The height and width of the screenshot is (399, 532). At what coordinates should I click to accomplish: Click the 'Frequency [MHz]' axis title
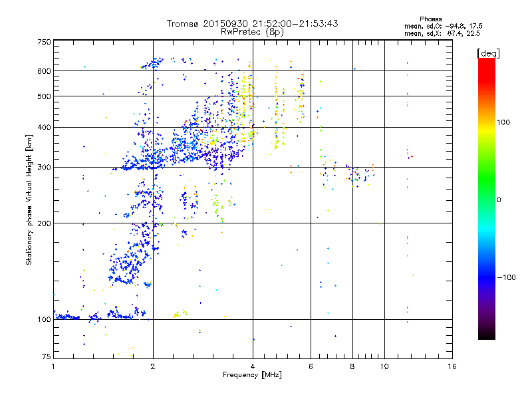252,375
